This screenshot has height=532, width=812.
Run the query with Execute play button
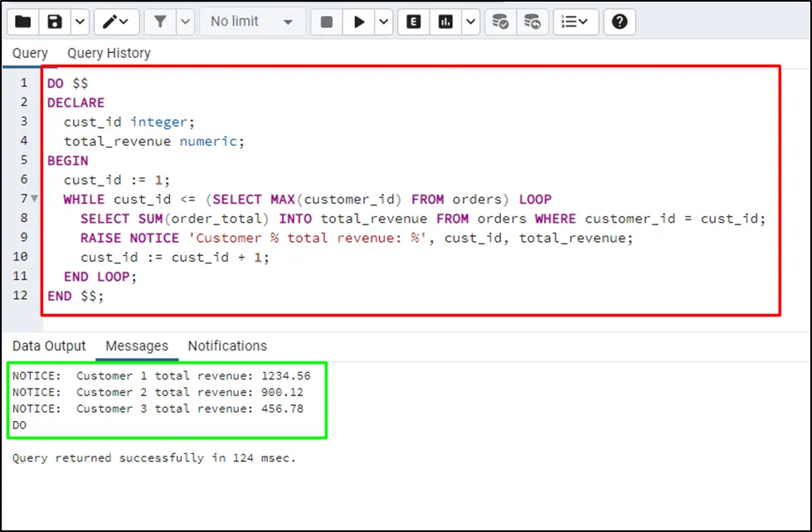(359, 22)
